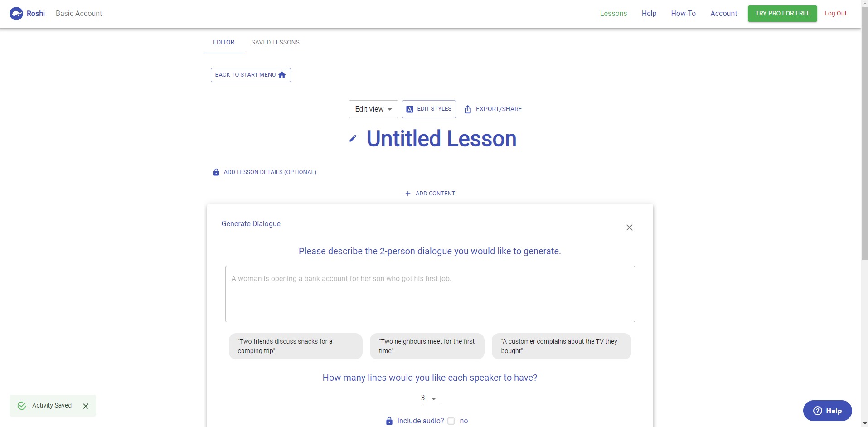
Task: Select the Editor tab
Action: pos(224,42)
